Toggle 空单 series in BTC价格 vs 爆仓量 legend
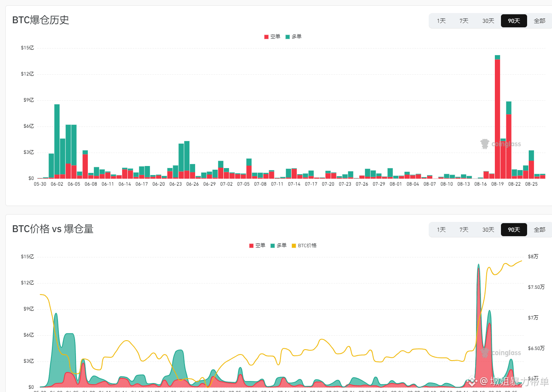The image size is (552, 392). point(257,246)
